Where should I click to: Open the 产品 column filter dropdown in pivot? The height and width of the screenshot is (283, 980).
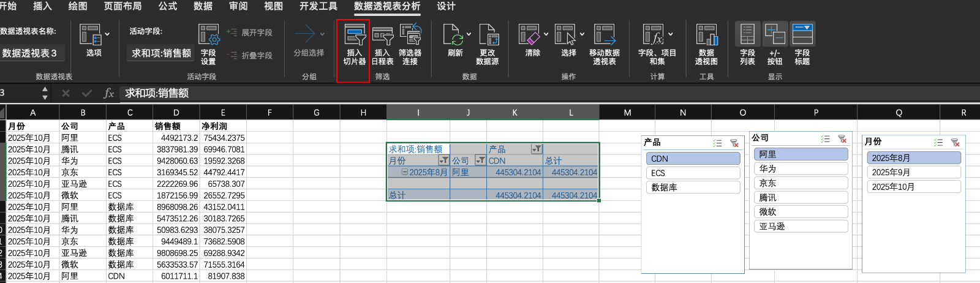537,149
